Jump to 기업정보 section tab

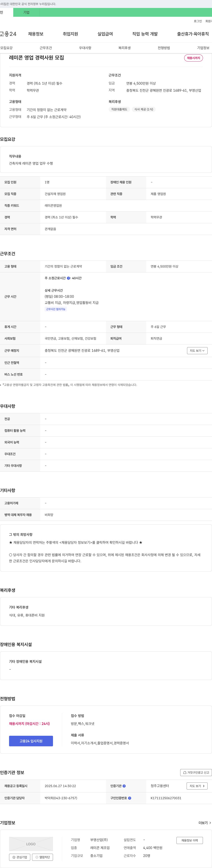(203, 48)
